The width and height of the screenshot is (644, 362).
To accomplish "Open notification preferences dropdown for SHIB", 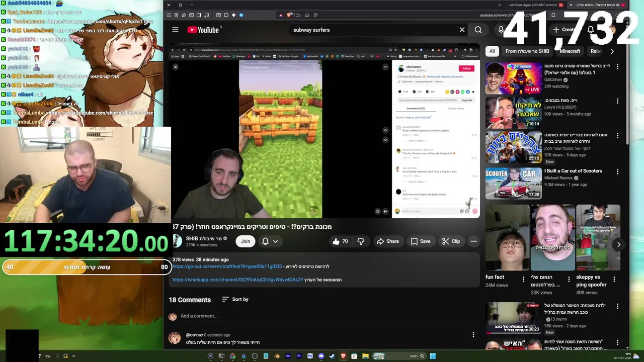I will [x=270, y=241].
